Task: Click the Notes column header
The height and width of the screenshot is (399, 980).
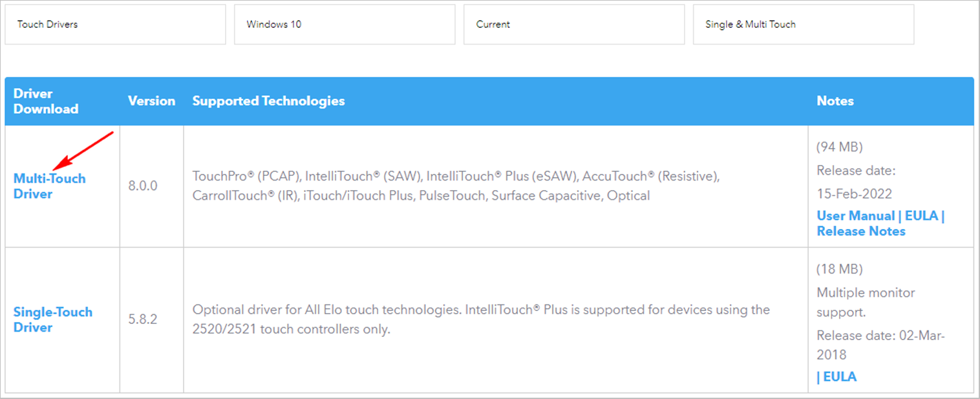Action: point(835,101)
